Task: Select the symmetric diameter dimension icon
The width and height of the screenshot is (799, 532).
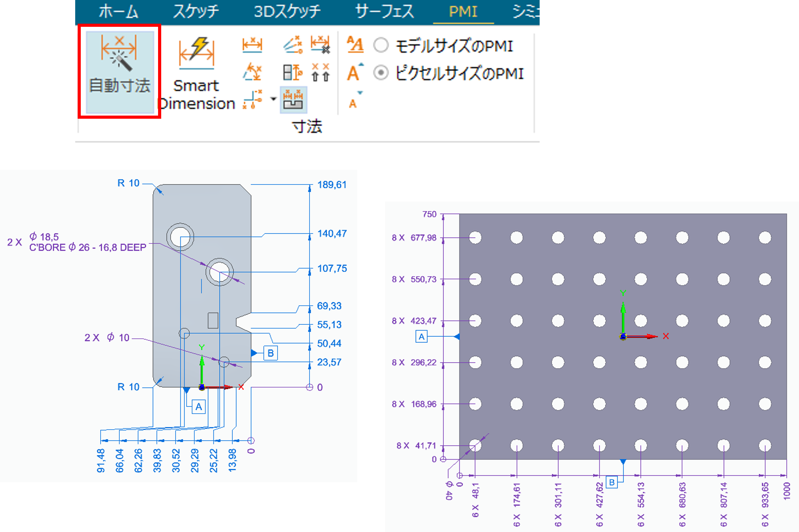Action: (x=293, y=72)
